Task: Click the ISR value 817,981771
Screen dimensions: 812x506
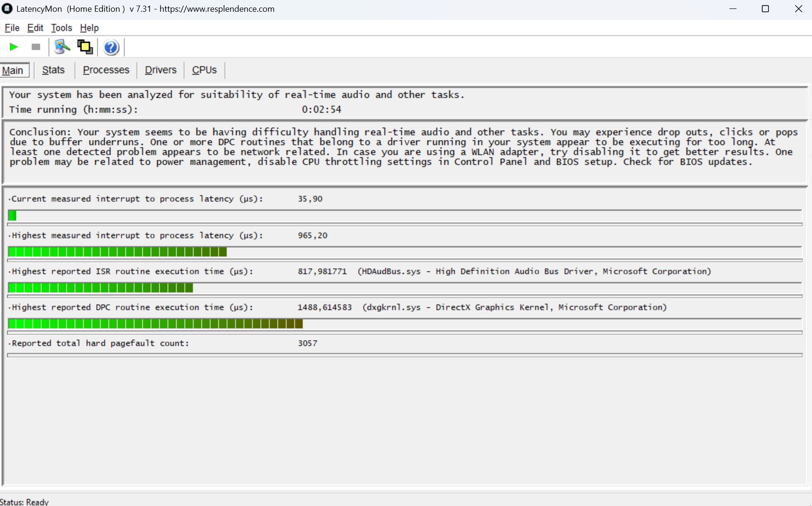Action: pyautogui.click(x=322, y=272)
